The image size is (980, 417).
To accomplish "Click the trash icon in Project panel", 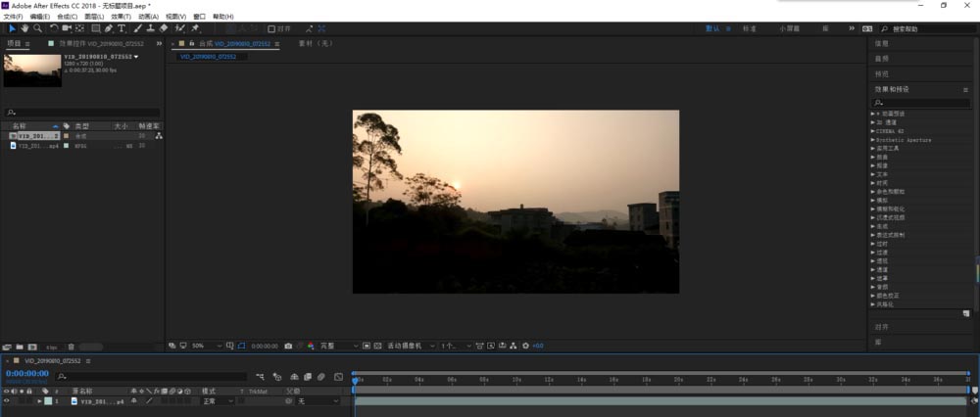I will point(71,347).
